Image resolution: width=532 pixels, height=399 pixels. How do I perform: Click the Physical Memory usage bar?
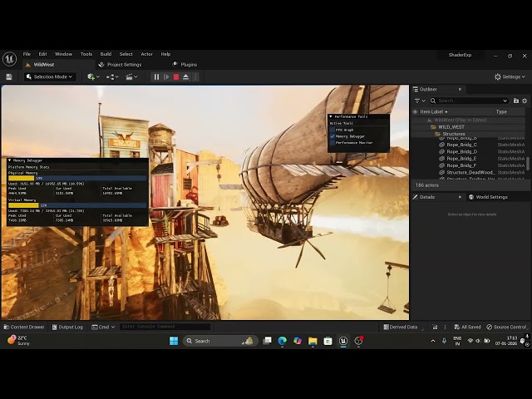(x=77, y=178)
